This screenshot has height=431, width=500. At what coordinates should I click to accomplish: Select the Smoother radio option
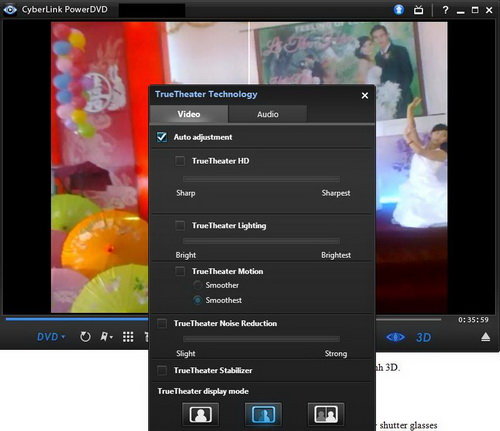pos(197,285)
